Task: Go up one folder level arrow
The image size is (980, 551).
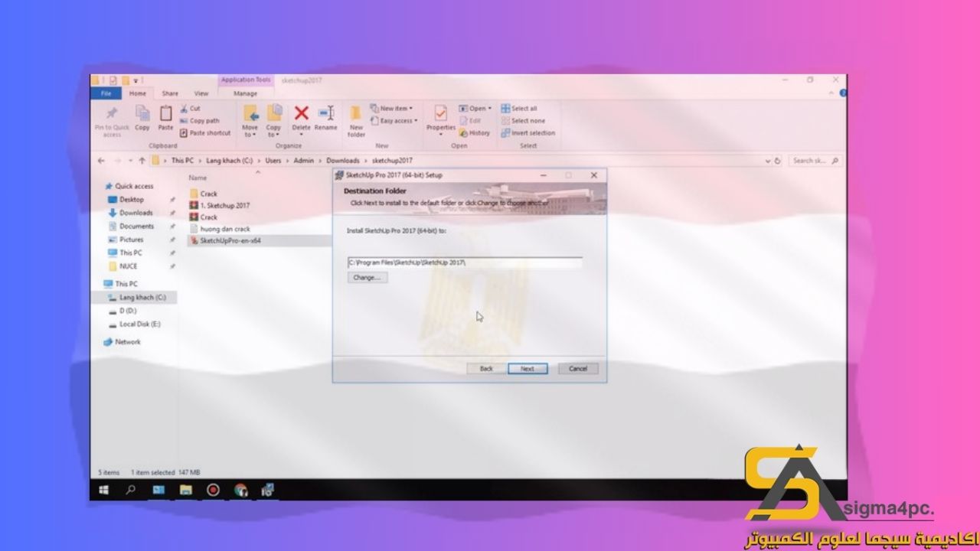Action: pos(142,161)
